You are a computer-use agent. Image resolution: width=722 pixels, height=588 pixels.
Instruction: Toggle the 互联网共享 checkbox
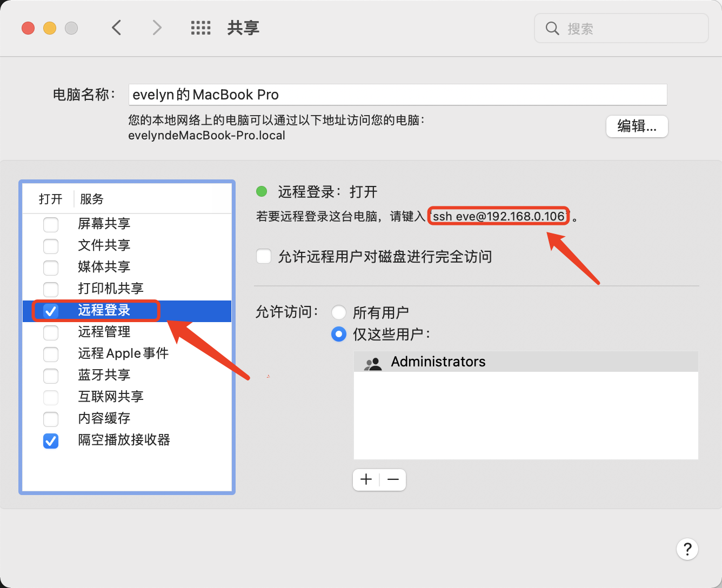(51, 397)
